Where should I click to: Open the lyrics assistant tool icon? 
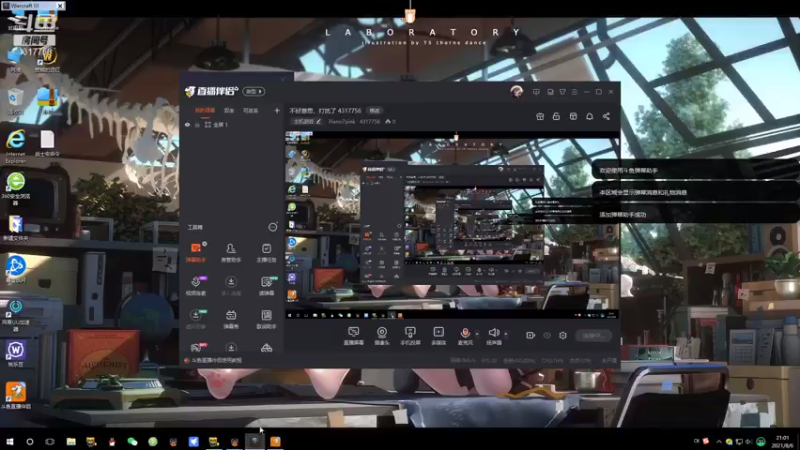coord(266,318)
